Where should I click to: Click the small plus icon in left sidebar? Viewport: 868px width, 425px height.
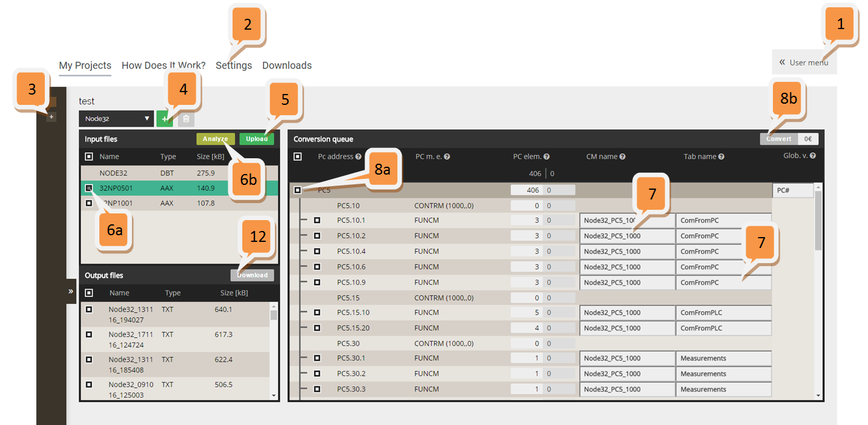pos(51,116)
